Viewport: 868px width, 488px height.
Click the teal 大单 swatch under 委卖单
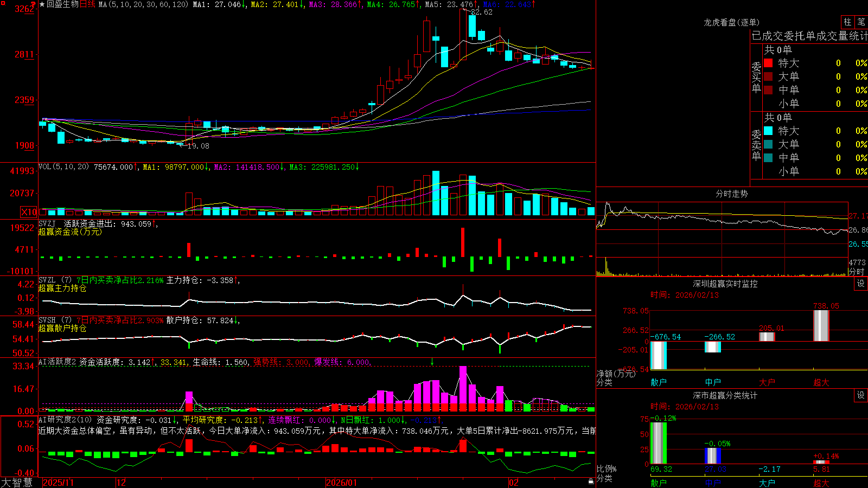[x=768, y=144]
